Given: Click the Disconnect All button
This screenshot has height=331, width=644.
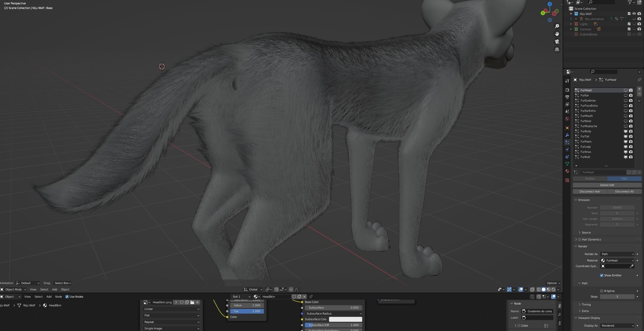Looking at the screenshot, I should point(624,192).
